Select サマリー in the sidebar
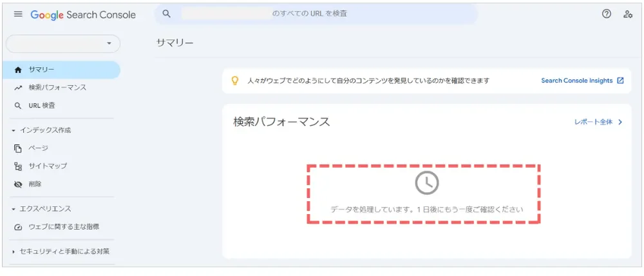This screenshot has width=644, height=276. click(x=61, y=70)
